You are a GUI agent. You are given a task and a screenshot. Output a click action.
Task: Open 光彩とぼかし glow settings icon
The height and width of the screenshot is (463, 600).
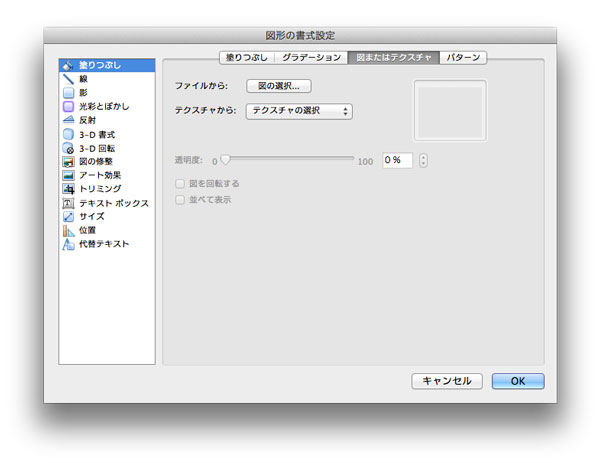click(68, 106)
